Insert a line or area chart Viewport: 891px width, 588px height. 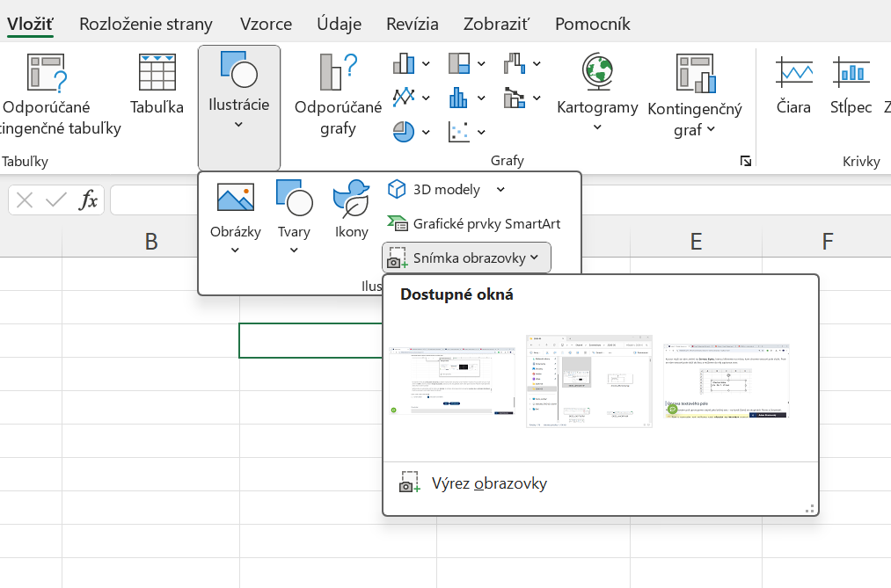[x=404, y=98]
